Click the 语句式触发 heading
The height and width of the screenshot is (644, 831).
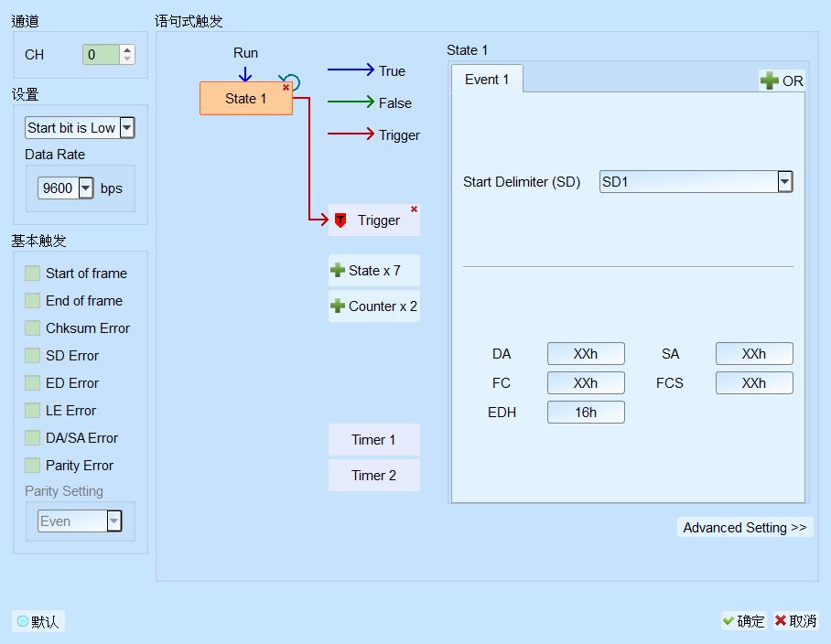coord(189,21)
